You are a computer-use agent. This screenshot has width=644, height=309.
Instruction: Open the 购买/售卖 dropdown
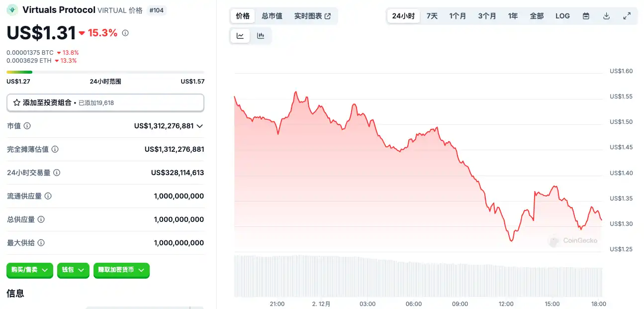click(x=30, y=270)
